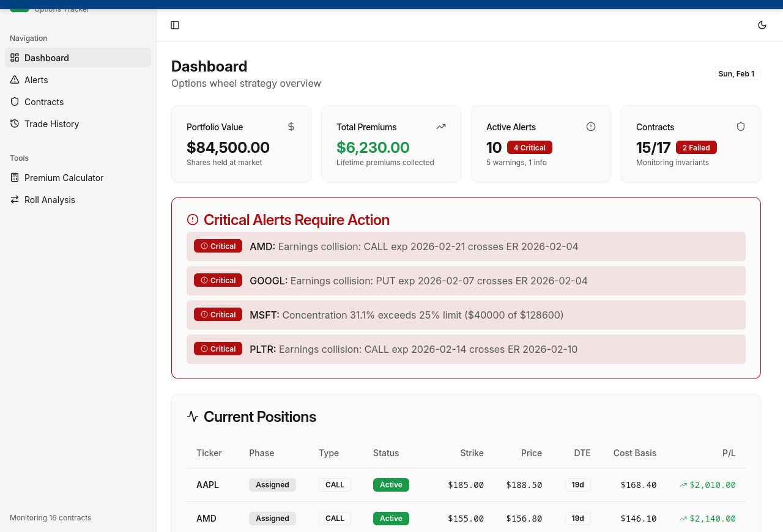
Task: Click the alert circle icon on Active Alerts card
Action: coord(591,127)
